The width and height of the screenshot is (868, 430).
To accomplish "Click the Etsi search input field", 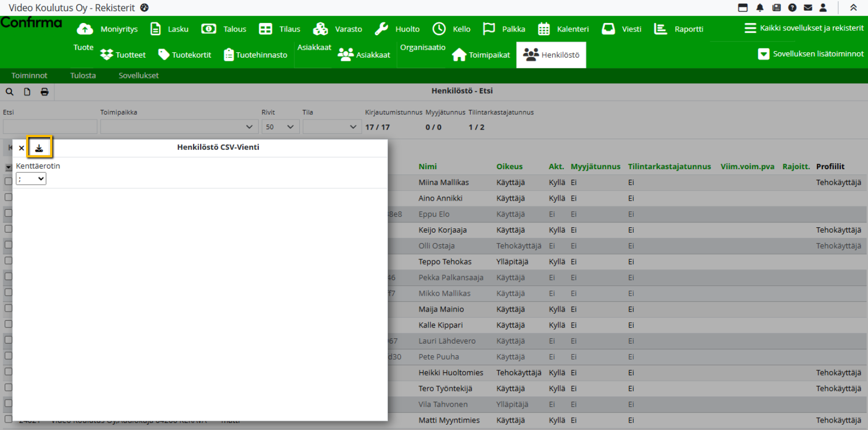I will click(50, 127).
